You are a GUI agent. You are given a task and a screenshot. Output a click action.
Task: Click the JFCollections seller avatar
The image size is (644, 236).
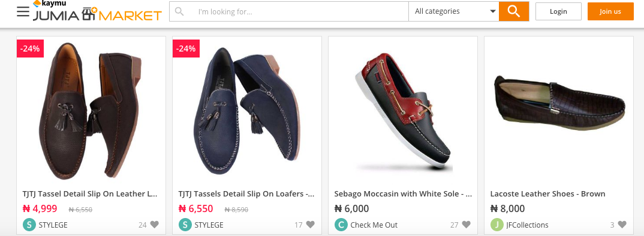pos(497,225)
